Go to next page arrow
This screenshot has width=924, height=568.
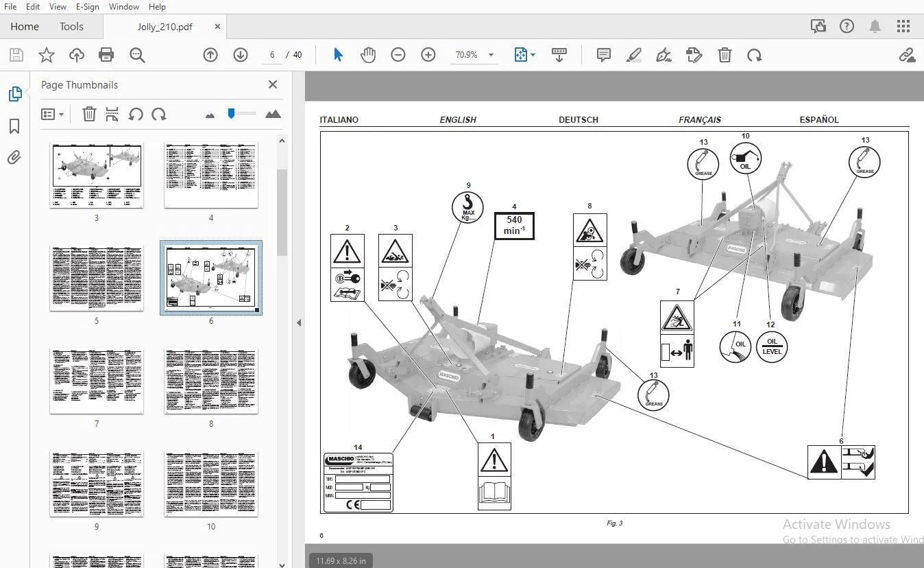pyautogui.click(x=241, y=55)
